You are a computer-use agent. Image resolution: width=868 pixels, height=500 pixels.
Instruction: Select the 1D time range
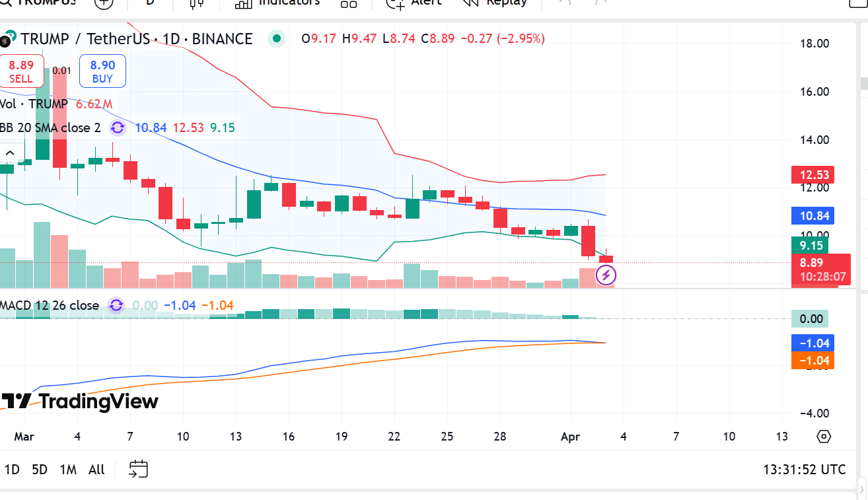click(x=12, y=470)
